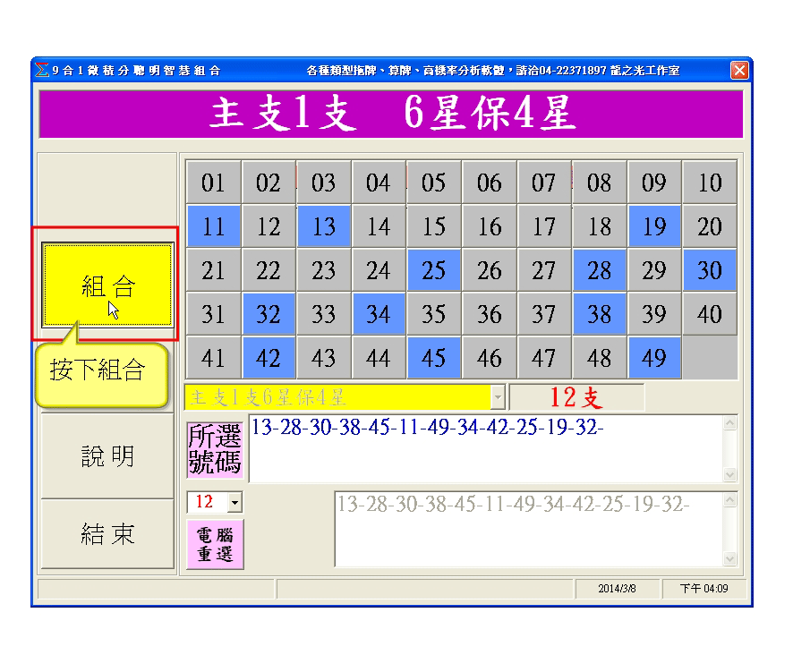Viewport: 793px width, 672px height.
Task: Deselect highlighted number 30
Action: [x=710, y=270]
